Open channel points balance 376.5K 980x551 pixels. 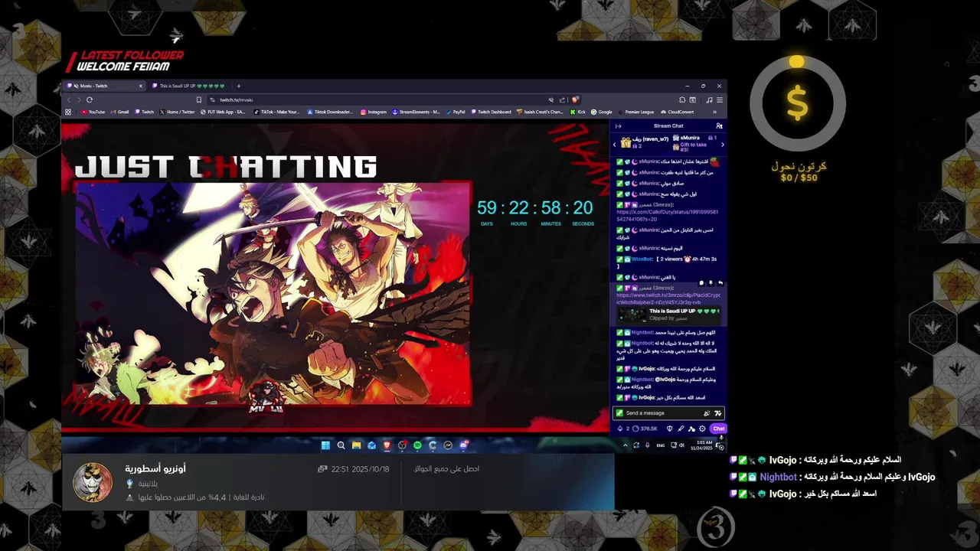(x=645, y=429)
